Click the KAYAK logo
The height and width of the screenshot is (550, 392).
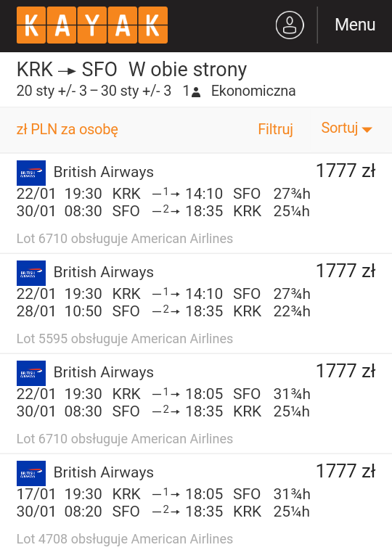[x=92, y=25]
